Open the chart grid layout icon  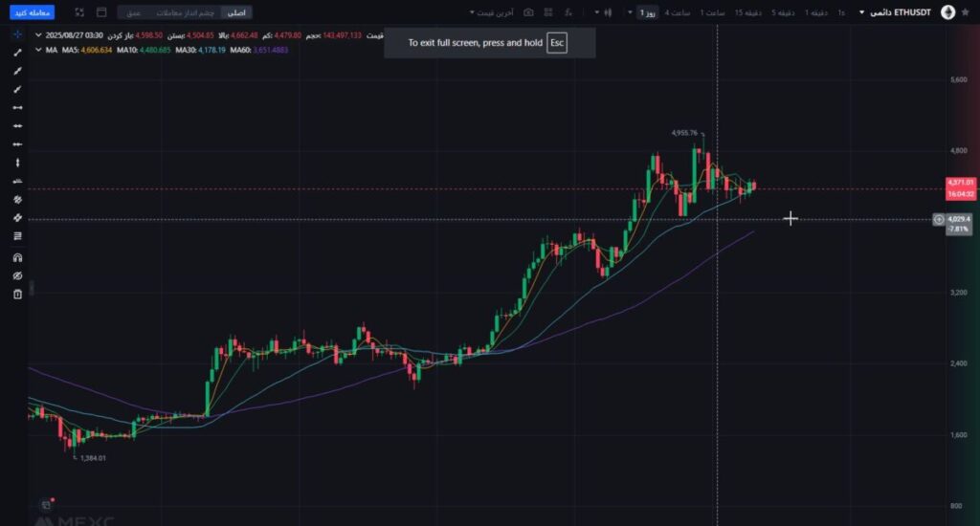549,12
